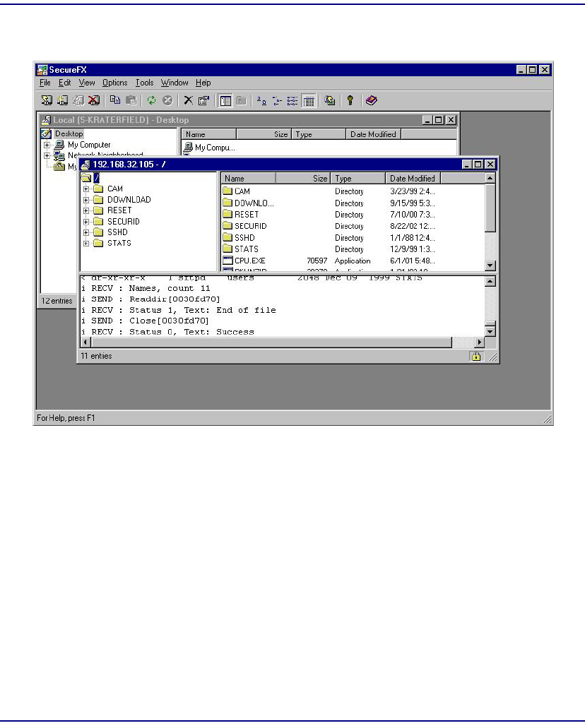The height and width of the screenshot is (728, 585).
Task: Sort remote list by Size column
Action: [303, 178]
